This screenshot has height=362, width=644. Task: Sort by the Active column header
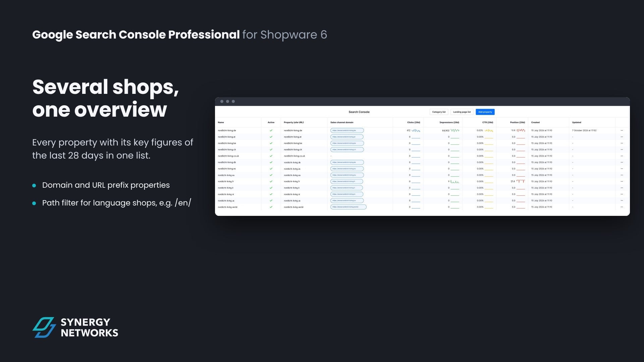click(271, 122)
